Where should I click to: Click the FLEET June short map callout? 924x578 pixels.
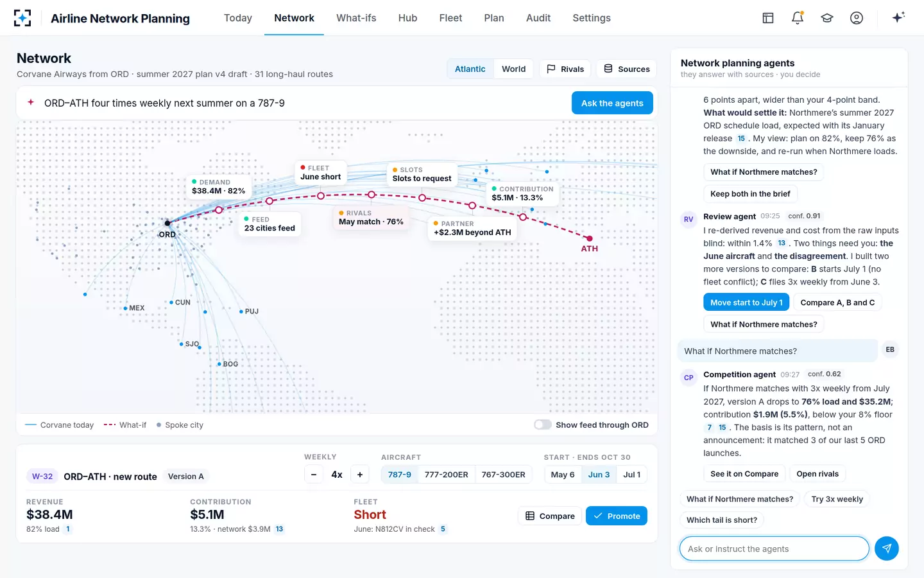[x=321, y=173]
